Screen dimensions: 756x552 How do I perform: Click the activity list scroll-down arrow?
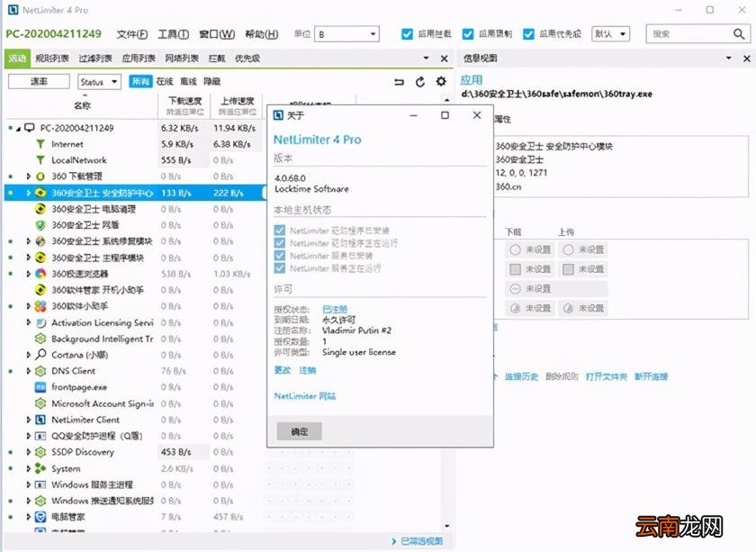point(447,526)
